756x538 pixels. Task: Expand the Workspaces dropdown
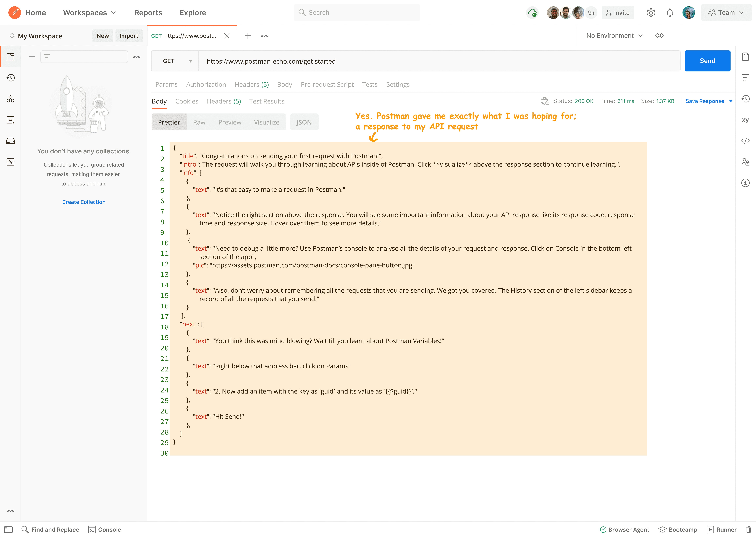pos(90,13)
